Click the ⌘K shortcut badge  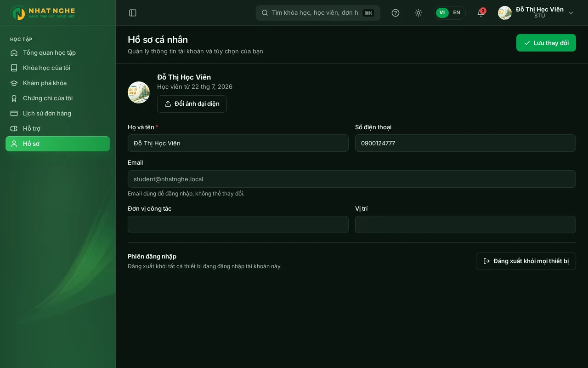pyautogui.click(x=368, y=13)
